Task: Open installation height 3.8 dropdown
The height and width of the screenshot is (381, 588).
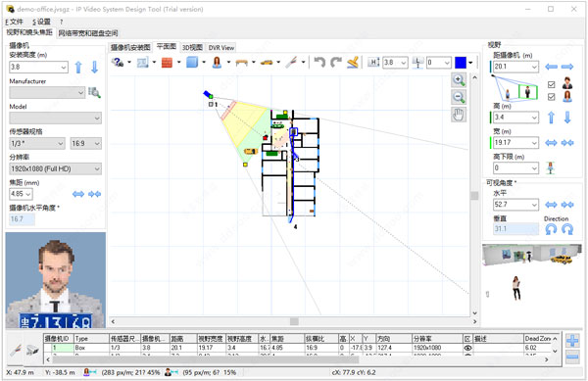Action: 64,68
